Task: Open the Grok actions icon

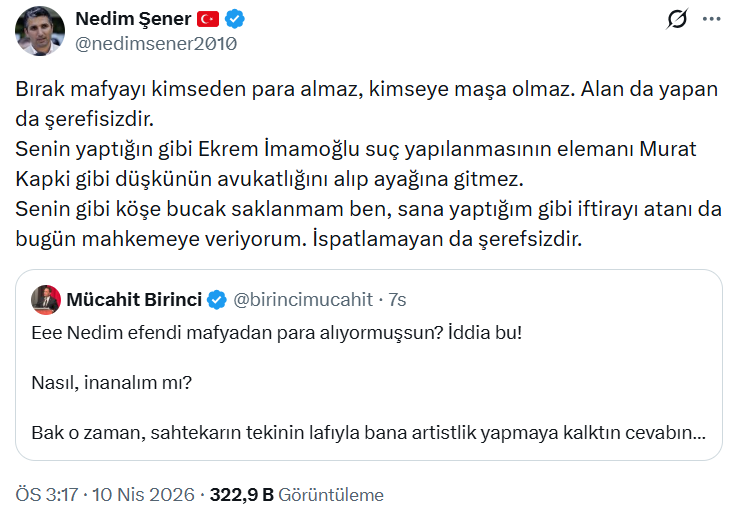Action: tap(676, 19)
